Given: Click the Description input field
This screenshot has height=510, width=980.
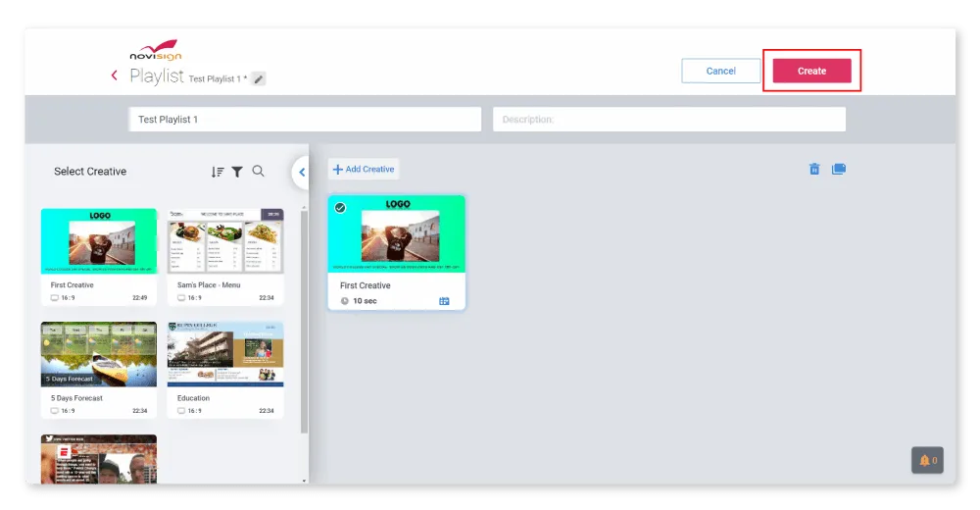Looking at the screenshot, I should point(668,120).
